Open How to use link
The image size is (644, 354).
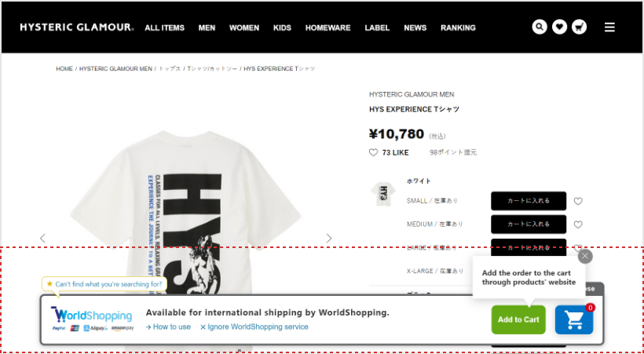click(x=168, y=327)
